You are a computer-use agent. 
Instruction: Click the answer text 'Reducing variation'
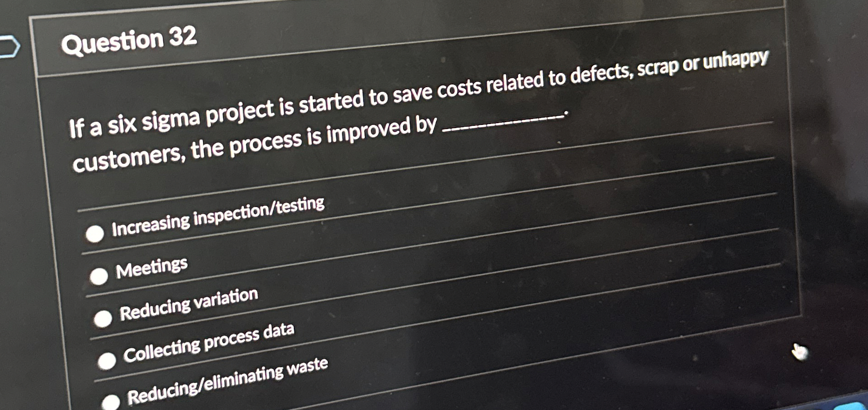[x=189, y=305]
